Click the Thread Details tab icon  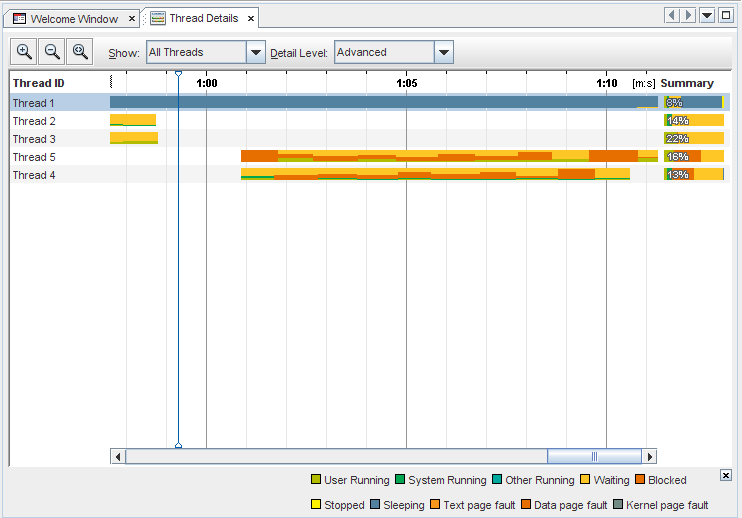coord(158,18)
